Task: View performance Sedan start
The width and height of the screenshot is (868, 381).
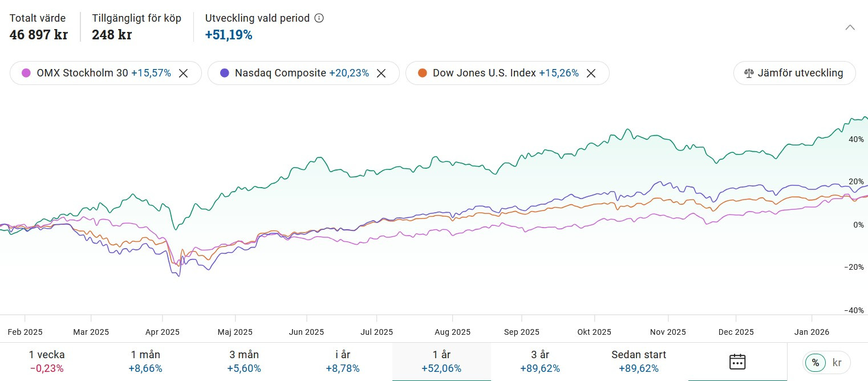Action: click(x=639, y=362)
